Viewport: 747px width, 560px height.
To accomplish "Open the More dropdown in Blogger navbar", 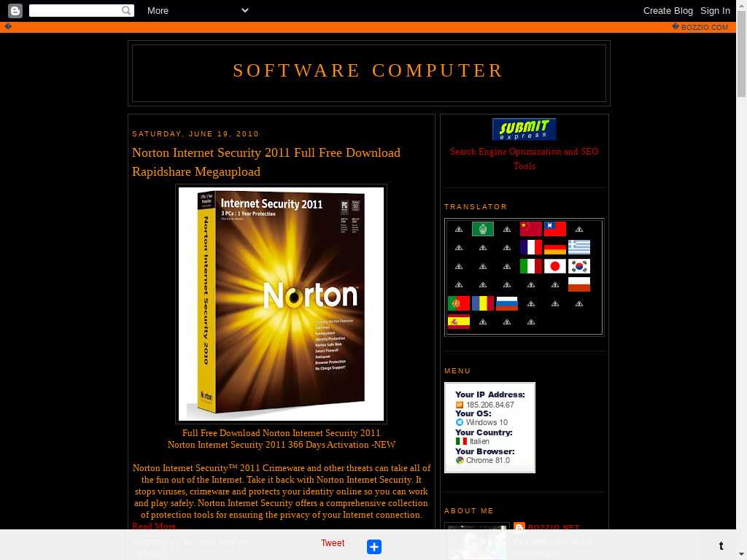I will pyautogui.click(x=198, y=10).
